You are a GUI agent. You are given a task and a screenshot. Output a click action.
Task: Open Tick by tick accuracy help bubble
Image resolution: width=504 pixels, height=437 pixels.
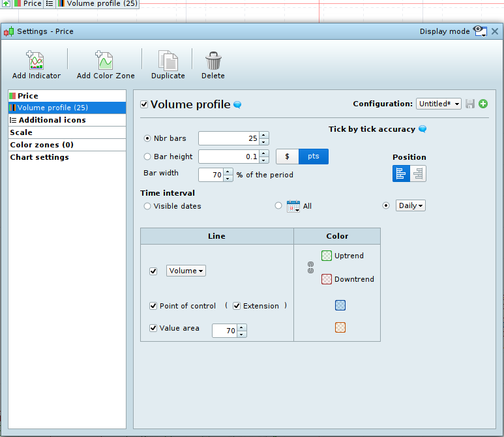pos(422,129)
